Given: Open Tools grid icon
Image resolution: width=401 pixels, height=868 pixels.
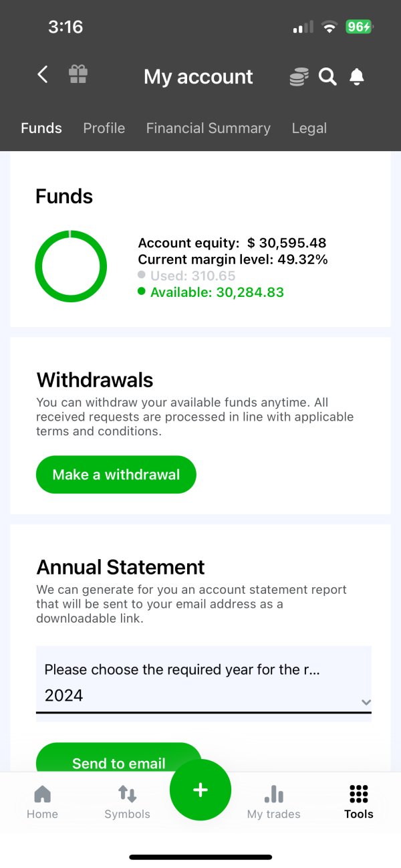Looking at the screenshot, I should point(358,802).
